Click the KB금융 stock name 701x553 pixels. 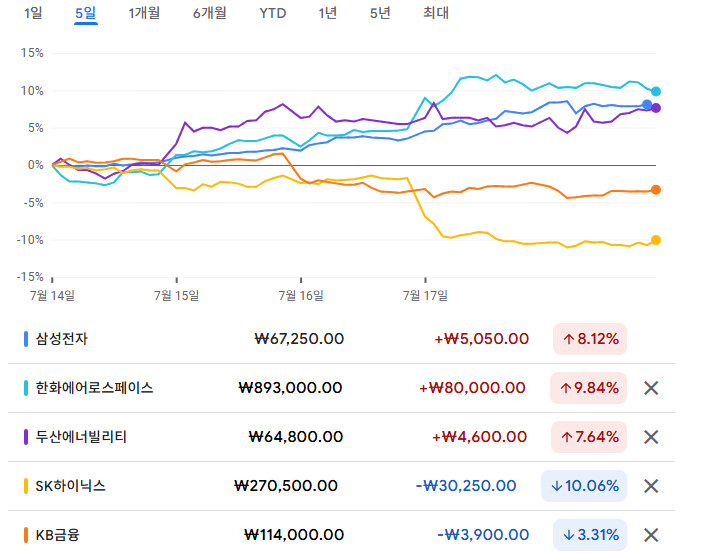[57, 535]
